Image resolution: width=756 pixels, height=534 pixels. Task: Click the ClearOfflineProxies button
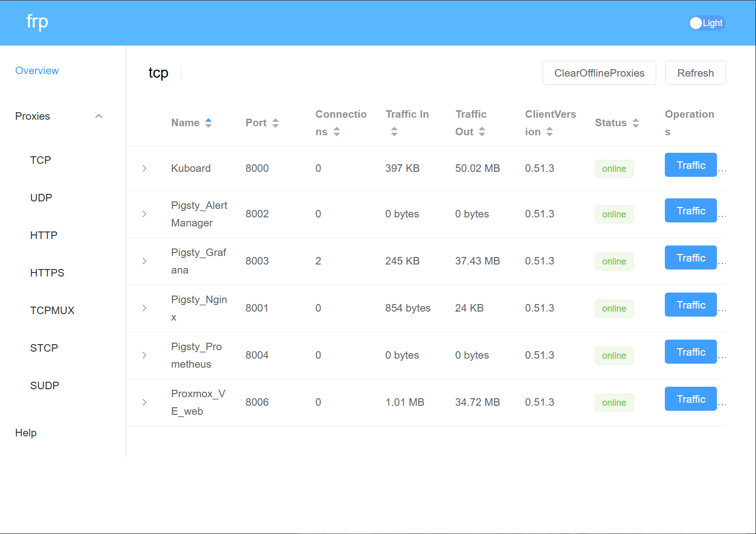click(x=599, y=73)
